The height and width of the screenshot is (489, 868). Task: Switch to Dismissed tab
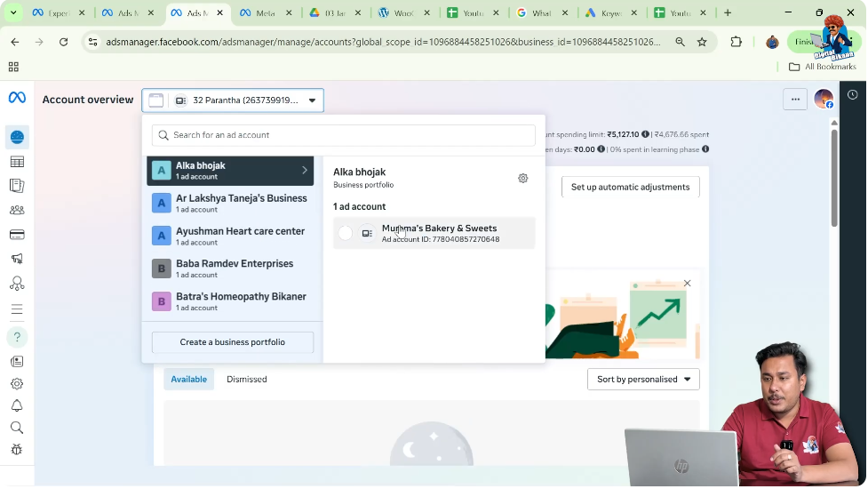[x=247, y=380]
